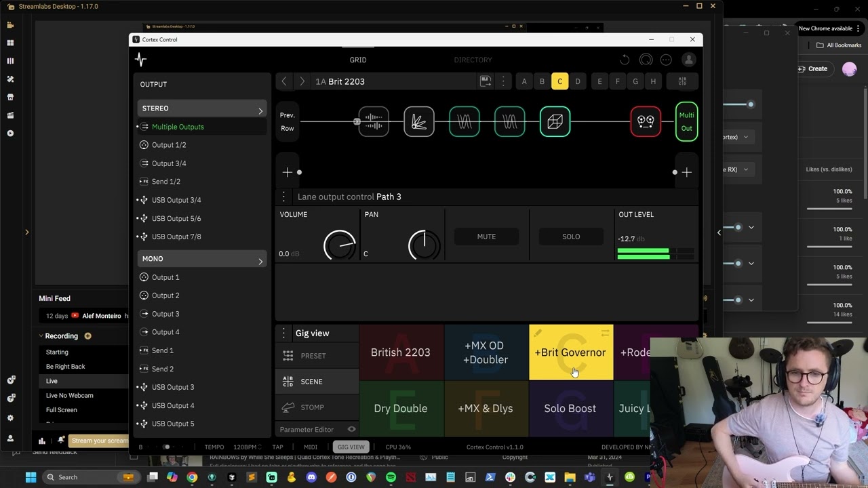Activate the Solo Boost scene tile
868x488 pixels.
click(570, 409)
